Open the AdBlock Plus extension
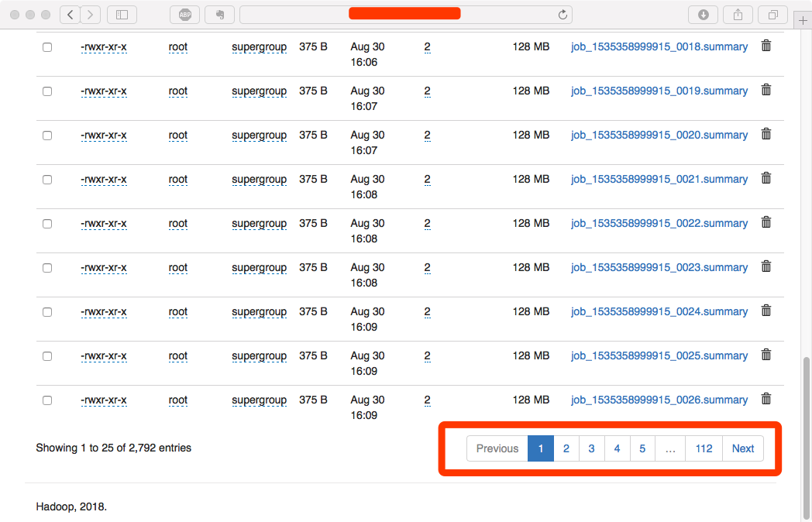 coord(186,14)
